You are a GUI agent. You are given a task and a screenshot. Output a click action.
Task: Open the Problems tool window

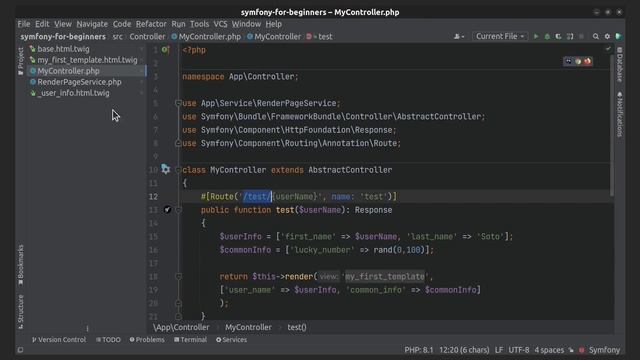pos(147,340)
